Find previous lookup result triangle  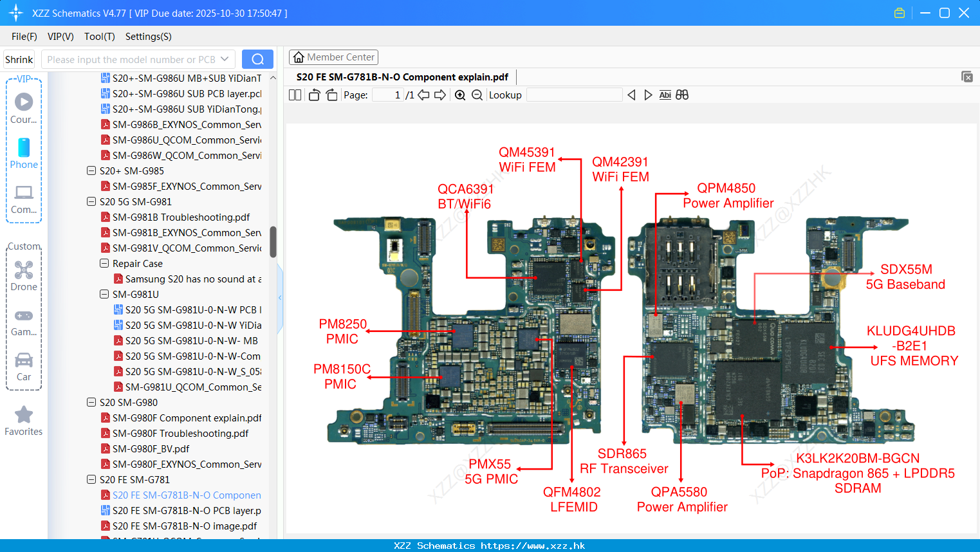tap(631, 95)
